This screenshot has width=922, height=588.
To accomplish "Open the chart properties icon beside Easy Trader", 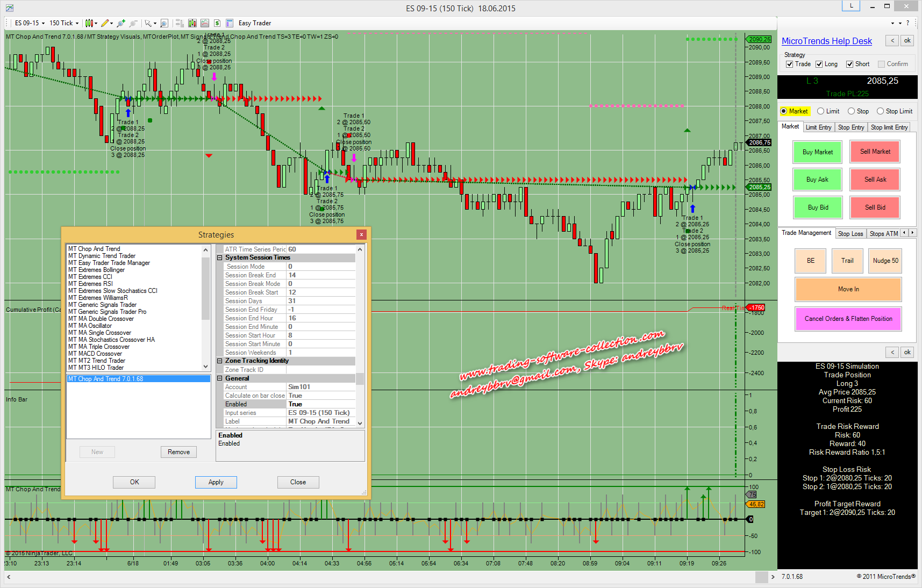I will 230,23.
